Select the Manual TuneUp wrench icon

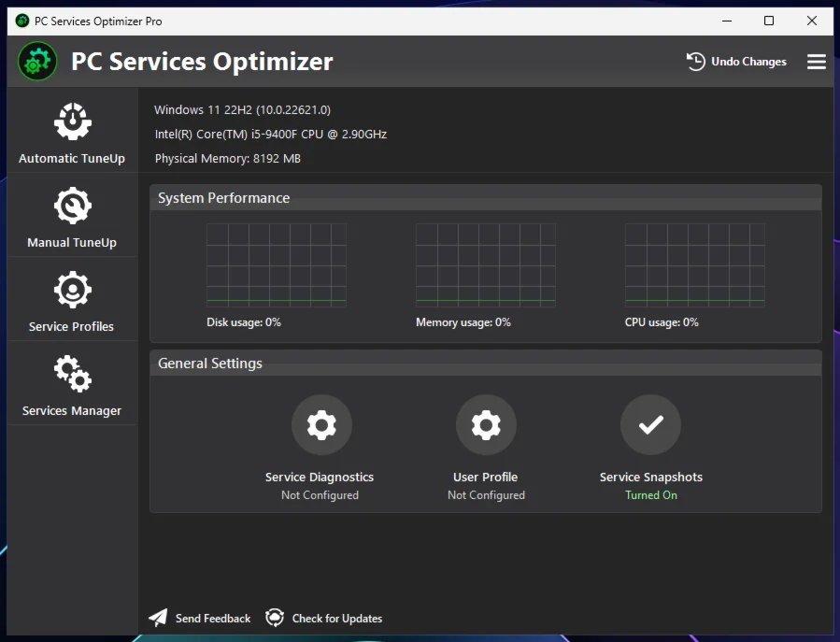(72, 207)
